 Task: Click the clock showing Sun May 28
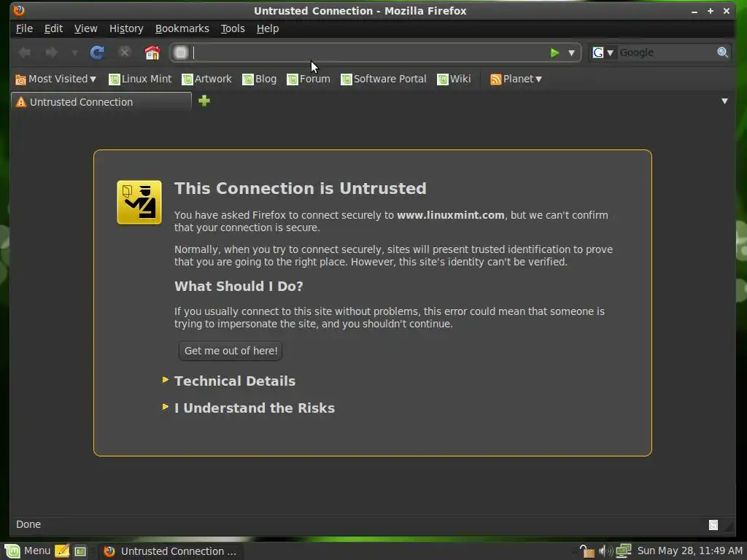690,551
